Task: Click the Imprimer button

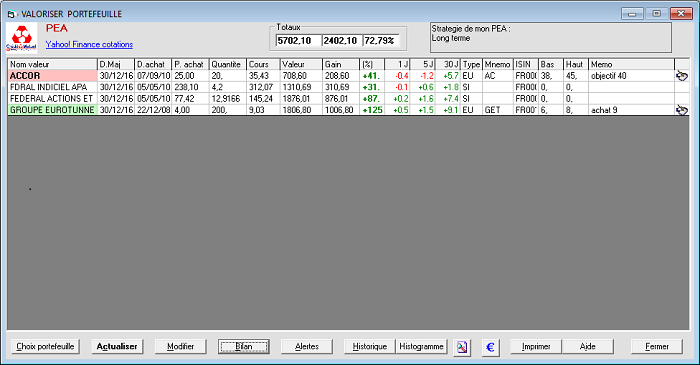Action: pos(536,346)
